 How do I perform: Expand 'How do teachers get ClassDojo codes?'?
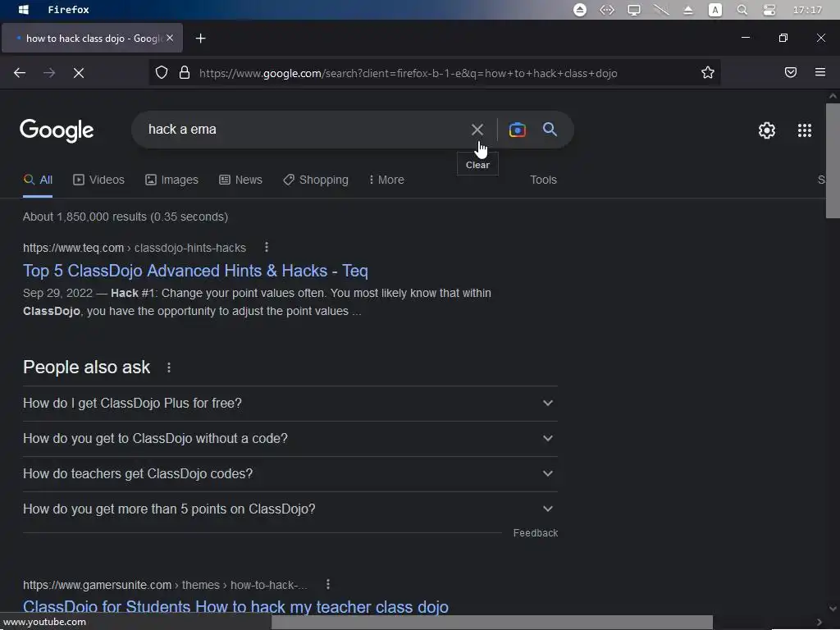[x=290, y=474]
